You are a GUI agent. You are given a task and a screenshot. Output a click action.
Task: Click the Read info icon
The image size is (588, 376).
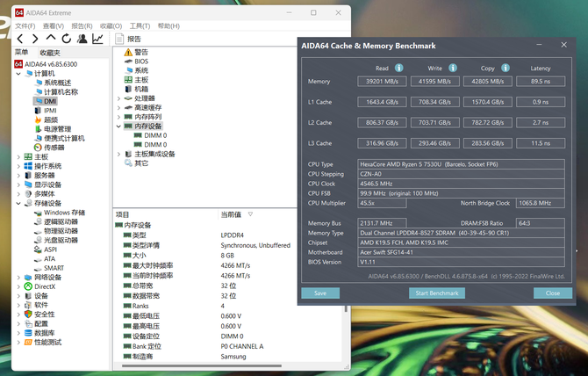tap(399, 68)
